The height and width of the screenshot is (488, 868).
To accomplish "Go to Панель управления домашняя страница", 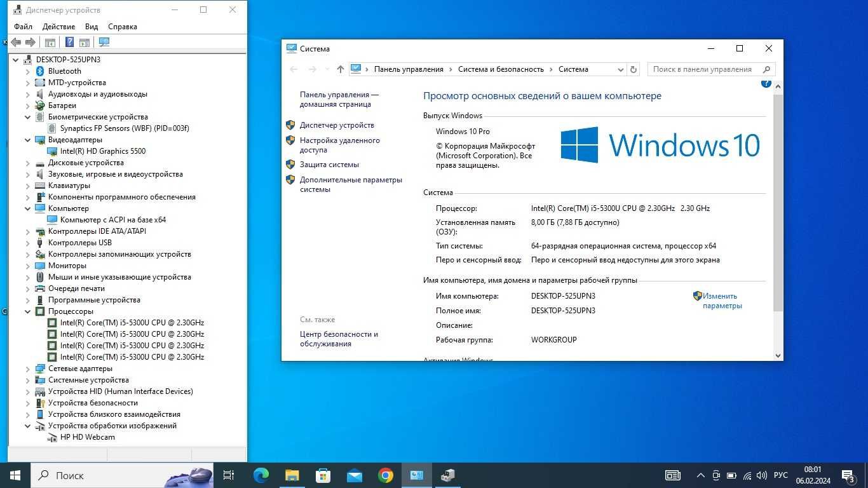I will 339,99.
